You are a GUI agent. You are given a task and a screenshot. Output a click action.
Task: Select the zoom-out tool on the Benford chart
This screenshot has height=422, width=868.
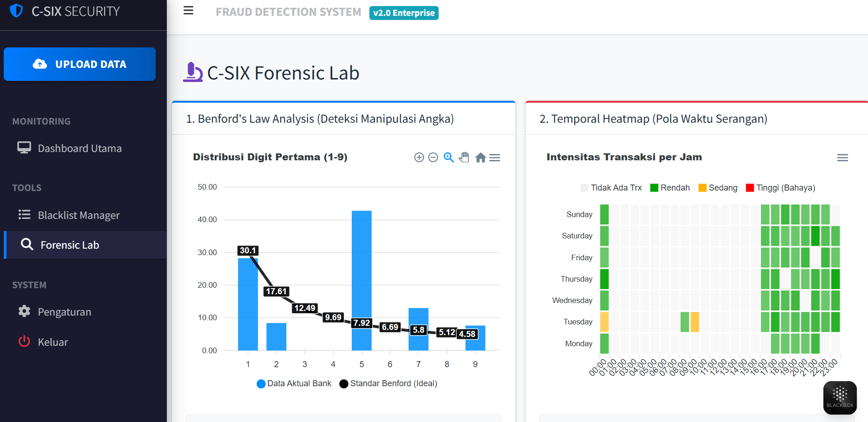pos(433,157)
